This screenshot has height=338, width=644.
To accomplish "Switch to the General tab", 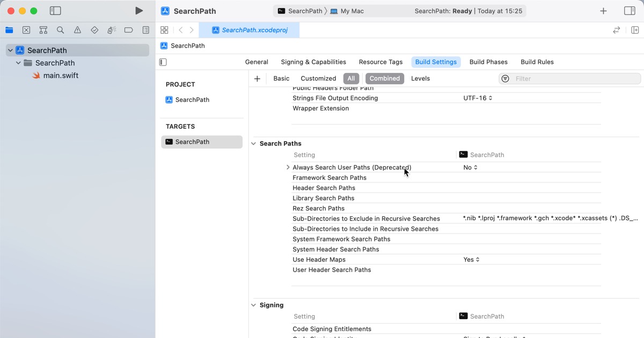I will pyautogui.click(x=257, y=62).
